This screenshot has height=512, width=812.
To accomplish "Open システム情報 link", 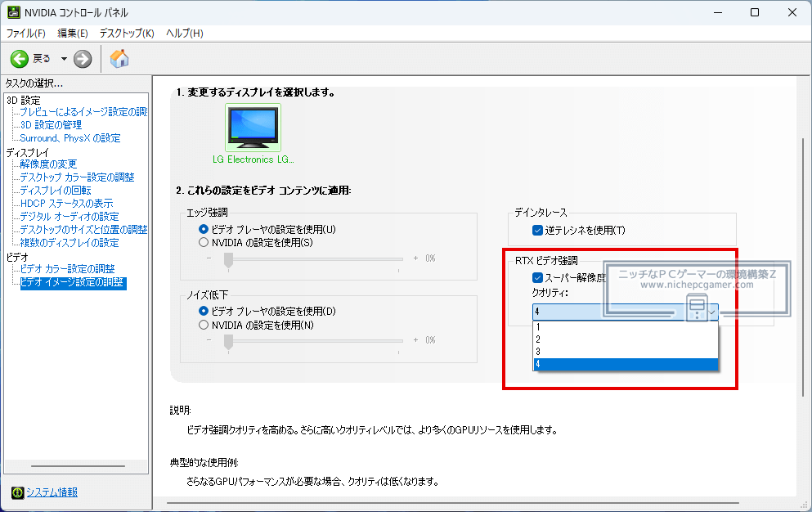I will click(52, 492).
